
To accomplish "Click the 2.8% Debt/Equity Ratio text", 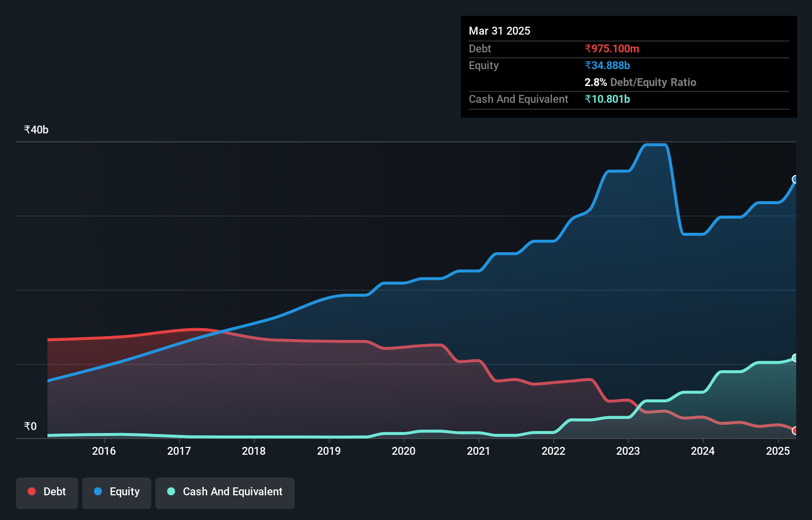I will pyautogui.click(x=640, y=82).
